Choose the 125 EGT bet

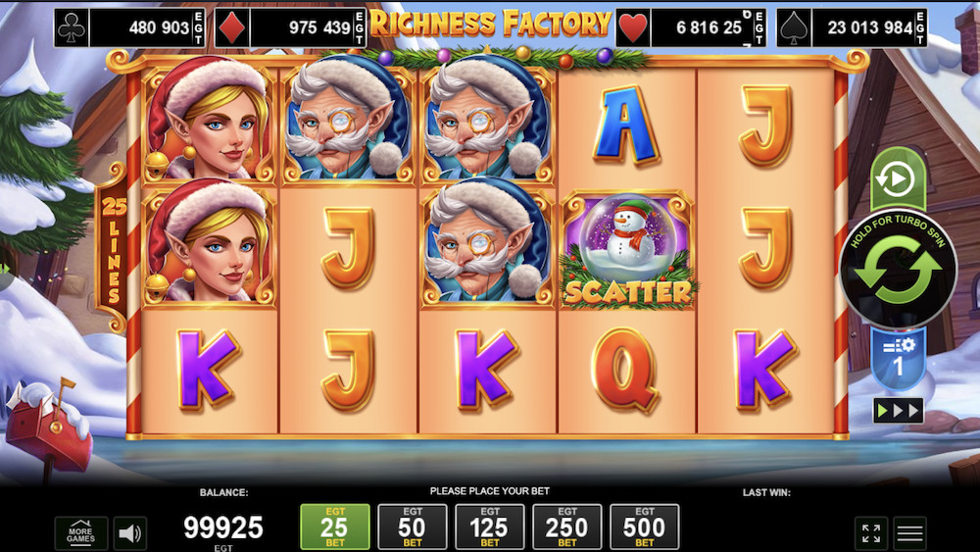489,527
